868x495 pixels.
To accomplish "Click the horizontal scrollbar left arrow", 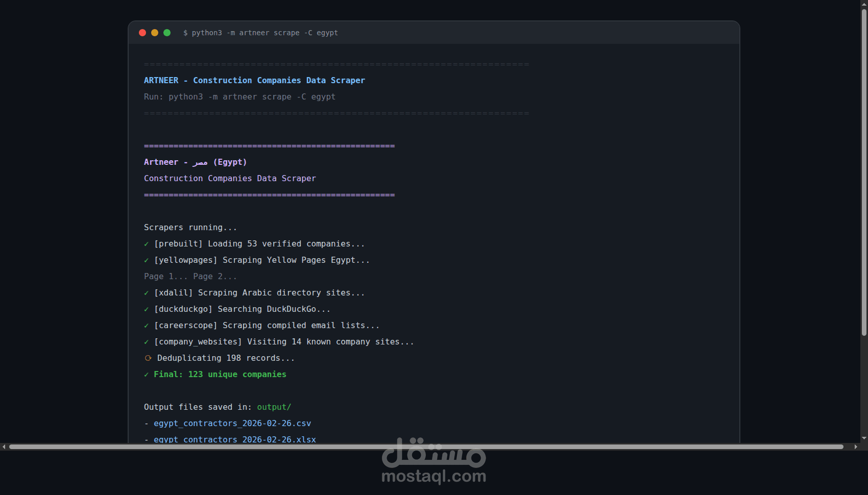I will pyautogui.click(x=4, y=447).
